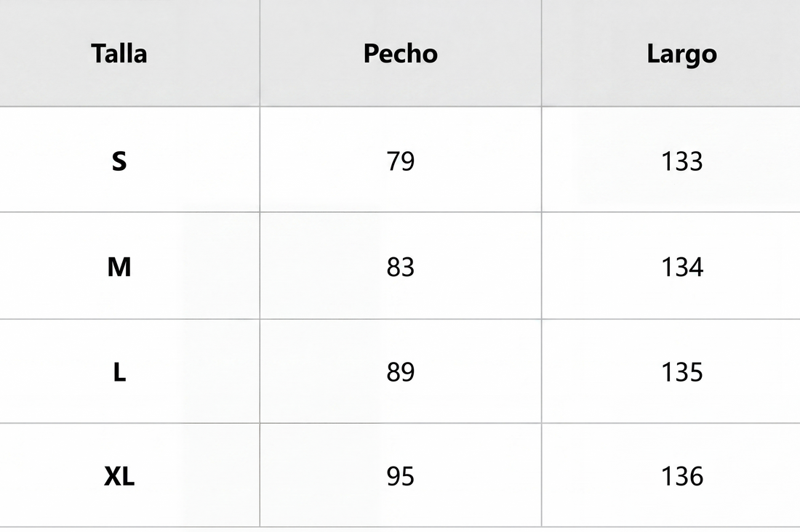Click the row border between L and XL

pyautogui.click(x=119, y=423)
